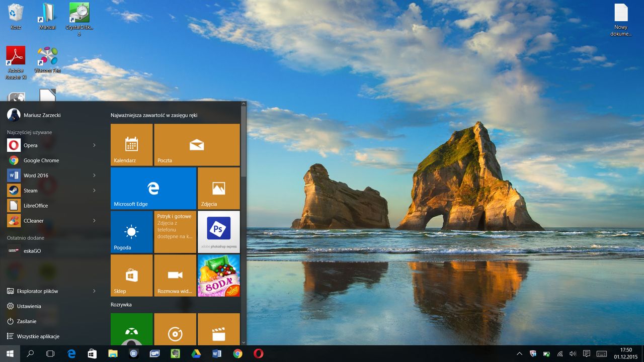The height and width of the screenshot is (362, 644).
Task: Open the Xbox tile under Rozrywka
Action: 131,329
